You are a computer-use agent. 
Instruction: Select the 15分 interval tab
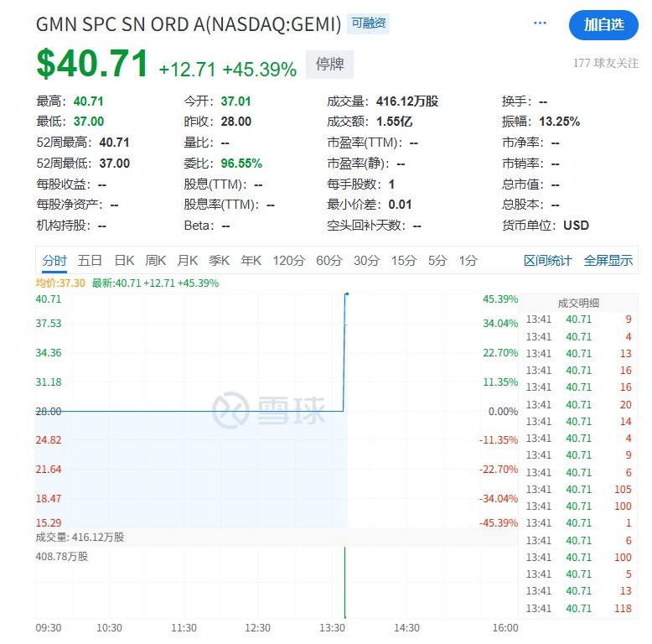403,261
